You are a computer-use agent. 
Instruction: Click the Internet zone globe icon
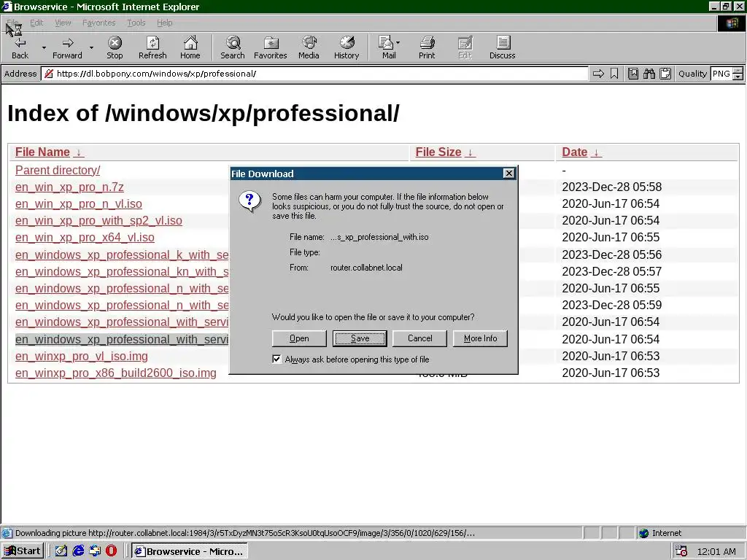643,533
